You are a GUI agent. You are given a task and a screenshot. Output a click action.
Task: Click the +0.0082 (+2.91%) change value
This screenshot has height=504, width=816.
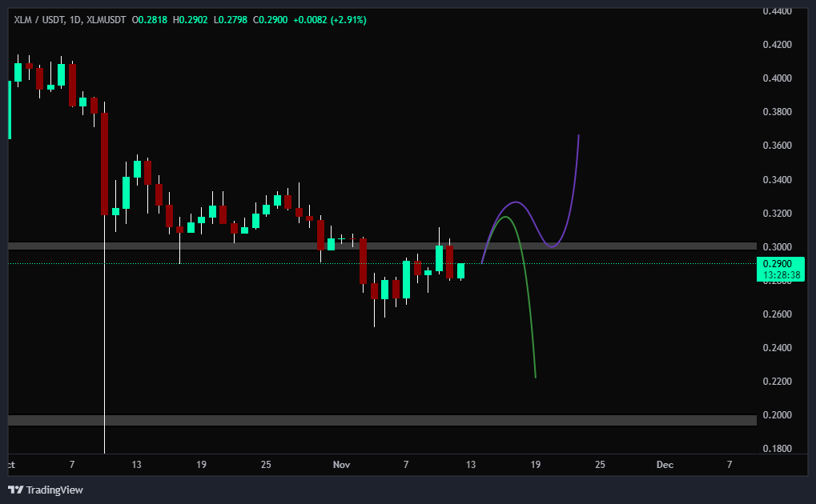[332, 20]
